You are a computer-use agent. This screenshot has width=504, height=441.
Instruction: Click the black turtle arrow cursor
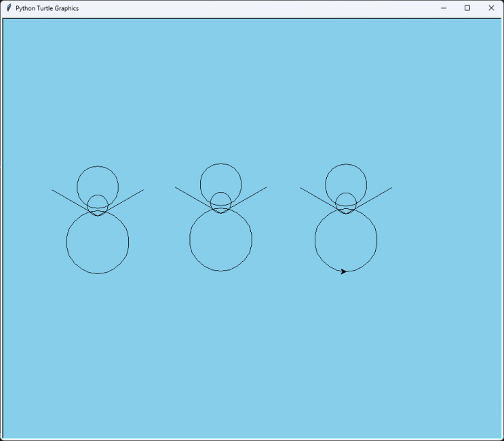coord(343,271)
